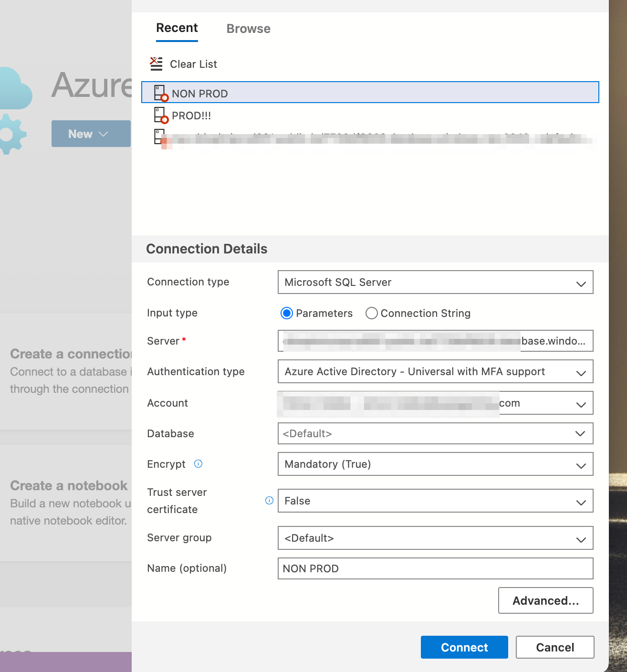Click the New button in the Azure Data Studio welcome page
The height and width of the screenshot is (672, 627).
tap(91, 134)
